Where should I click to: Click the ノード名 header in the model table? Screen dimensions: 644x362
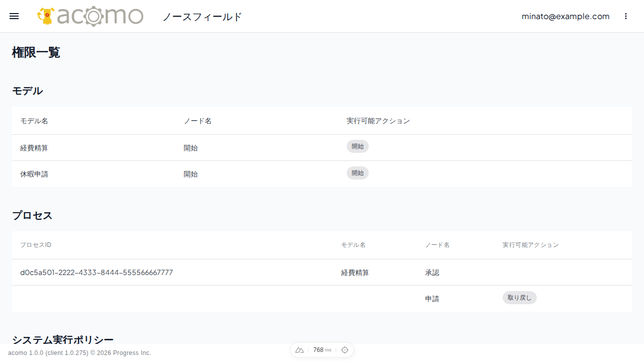click(x=198, y=121)
